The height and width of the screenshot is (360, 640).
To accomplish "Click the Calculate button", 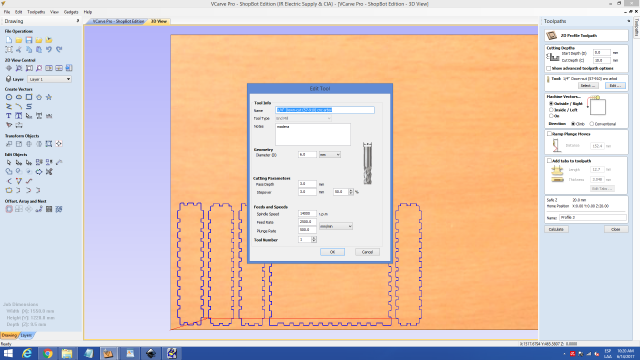I will [x=556, y=229].
